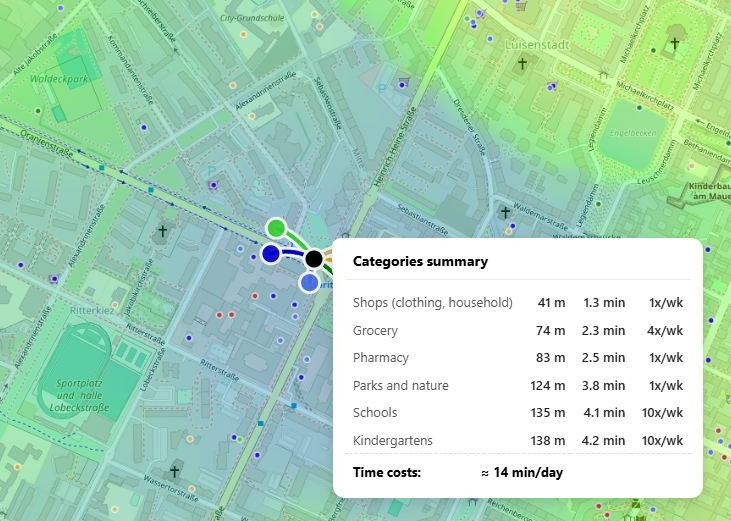Click the church cross icon near Waldemarstraße
Image resolution: width=731 pixels, height=521 pixels.
[x=505, y=213]
